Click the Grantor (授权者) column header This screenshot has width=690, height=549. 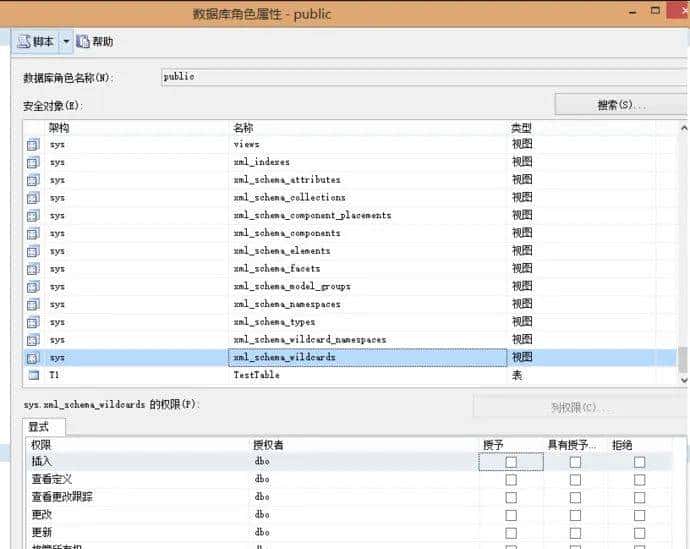[x=268, y=445]
